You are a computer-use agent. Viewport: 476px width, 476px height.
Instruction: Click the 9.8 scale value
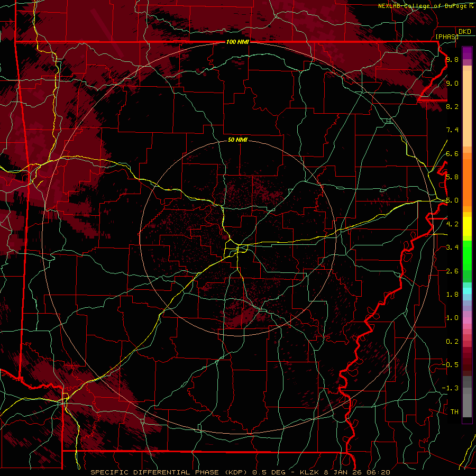(452, 59)
